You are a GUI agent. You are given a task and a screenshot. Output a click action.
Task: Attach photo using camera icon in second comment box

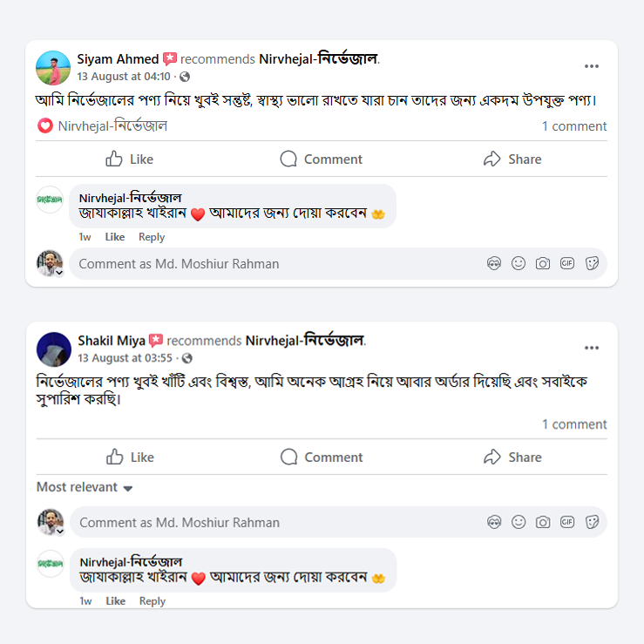(x=543, y=522)
